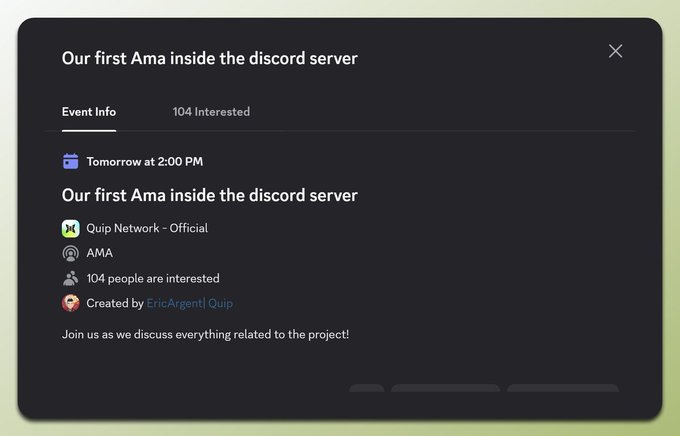Close the event details dialog
The image size is (680, 436).
(615, 51)
